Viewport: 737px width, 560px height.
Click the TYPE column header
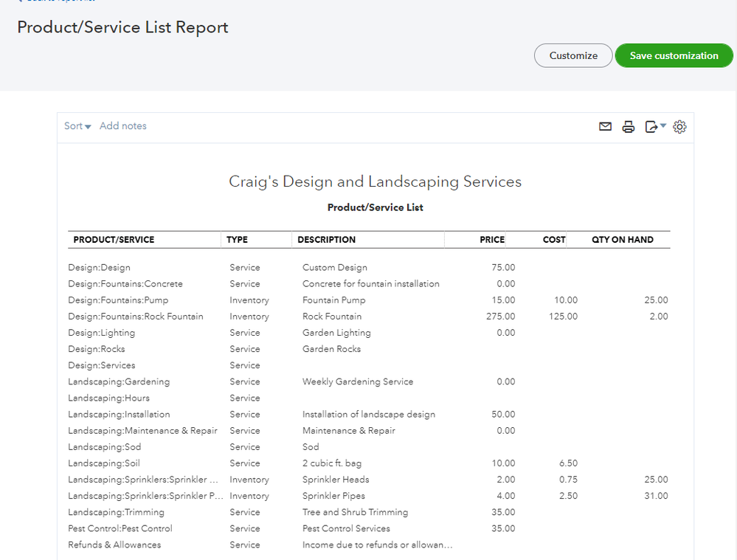coord(237,240)
